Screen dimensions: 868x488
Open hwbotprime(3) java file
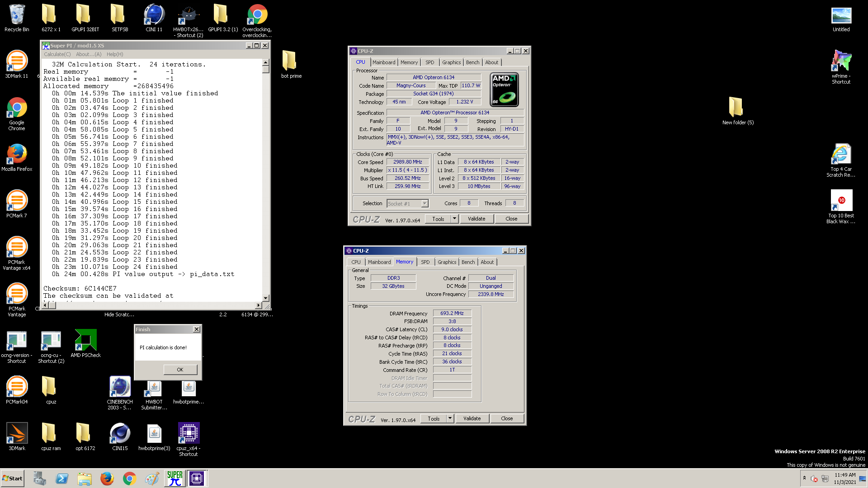(154, 437)
